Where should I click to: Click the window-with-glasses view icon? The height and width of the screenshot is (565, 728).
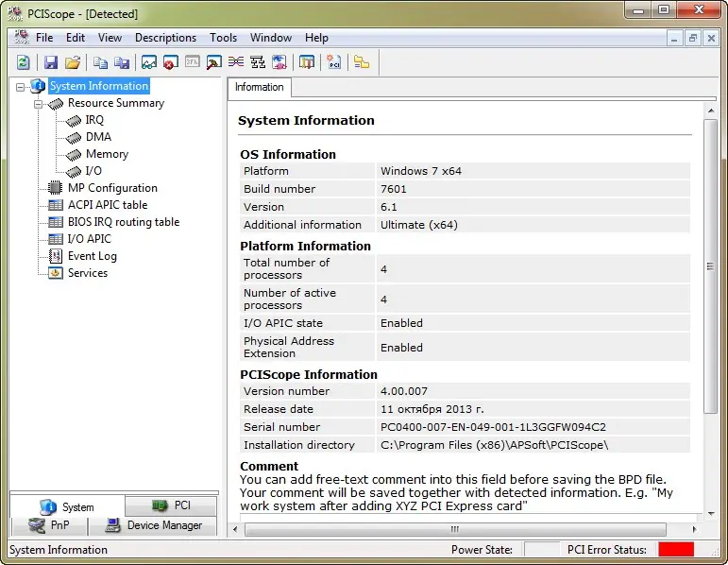[149, 62]
